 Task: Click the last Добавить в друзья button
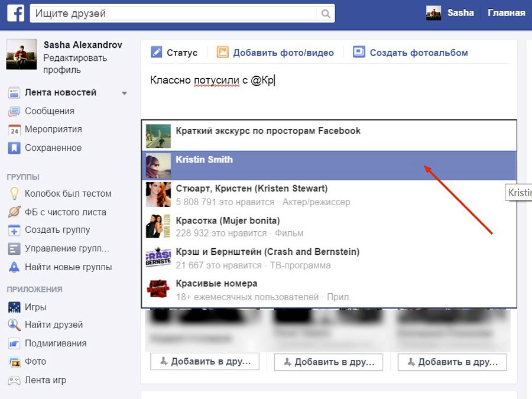tap(452, 362)
